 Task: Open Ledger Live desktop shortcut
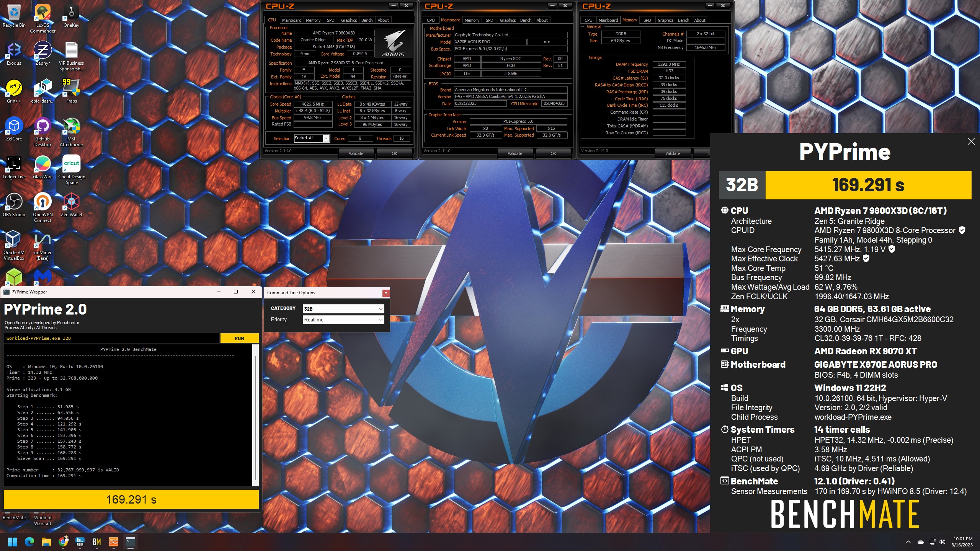point(14,168)
